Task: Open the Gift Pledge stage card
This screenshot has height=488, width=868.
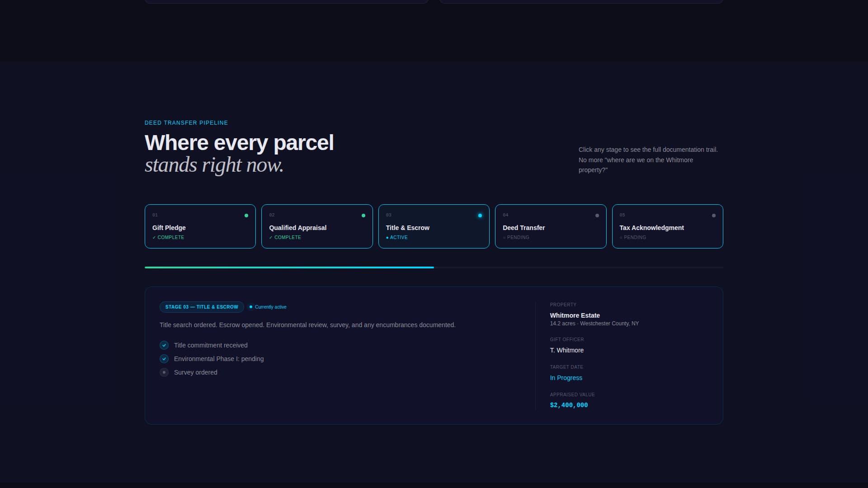Action: click(200, 226)
